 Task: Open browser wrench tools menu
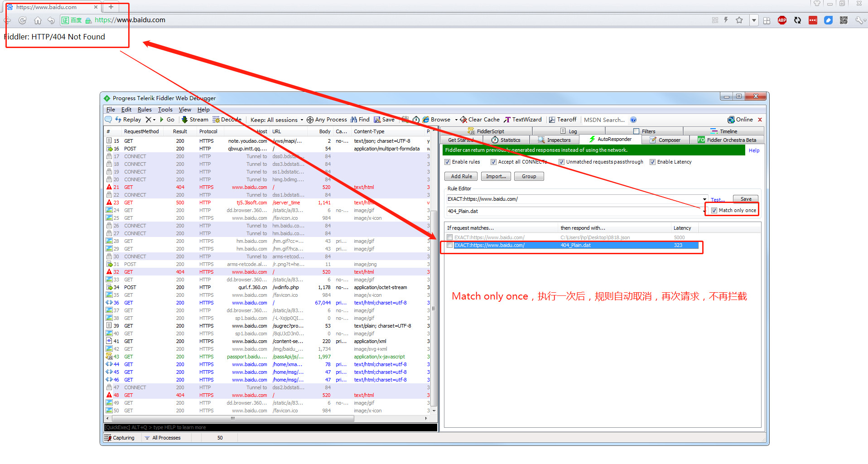(859, 20)
